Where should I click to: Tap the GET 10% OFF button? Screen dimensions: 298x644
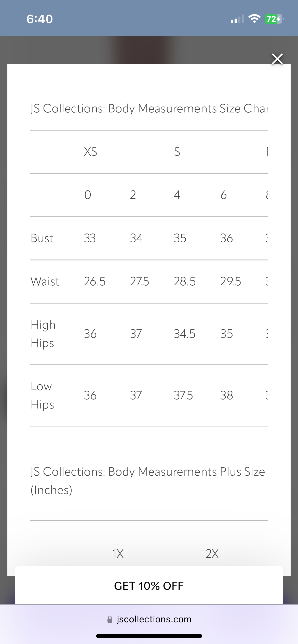point(149,586)
